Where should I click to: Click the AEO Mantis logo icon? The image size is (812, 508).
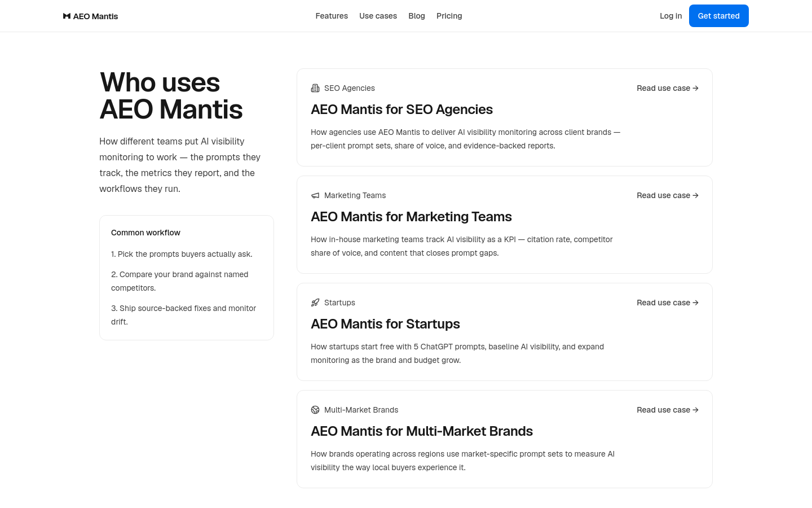click(67, 16)
